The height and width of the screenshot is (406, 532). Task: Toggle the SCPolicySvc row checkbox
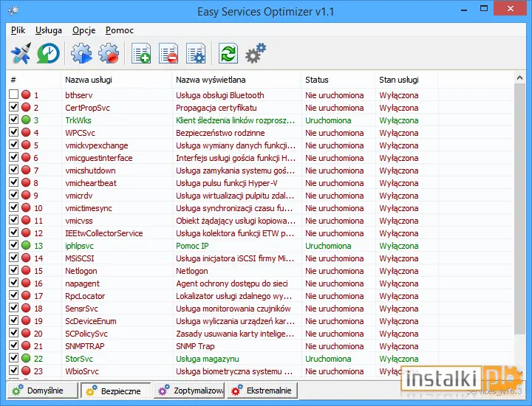click(13, 332)
